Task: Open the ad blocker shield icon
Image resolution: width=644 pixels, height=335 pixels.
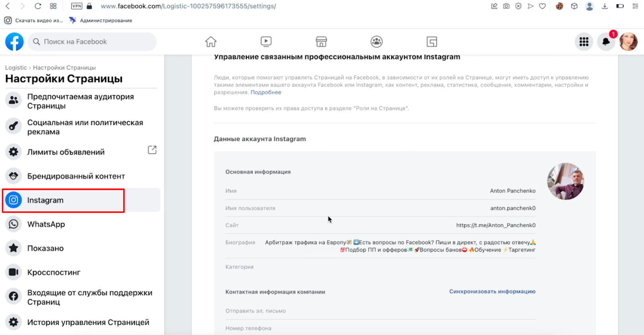Action: pos(518,6)
